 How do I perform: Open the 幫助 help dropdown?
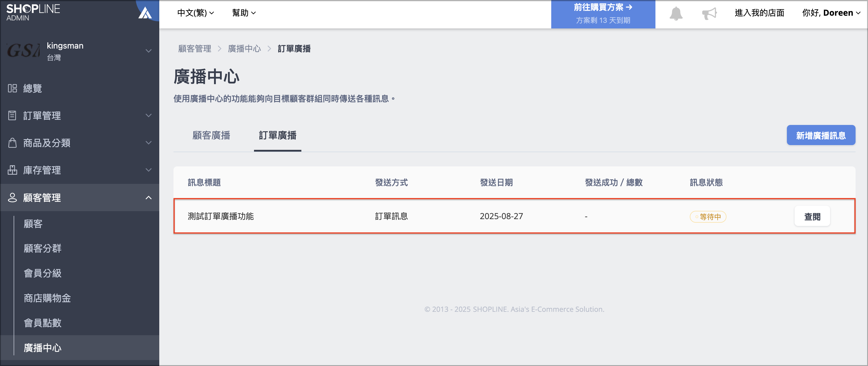pyautogui.click(x=244, y=13)
